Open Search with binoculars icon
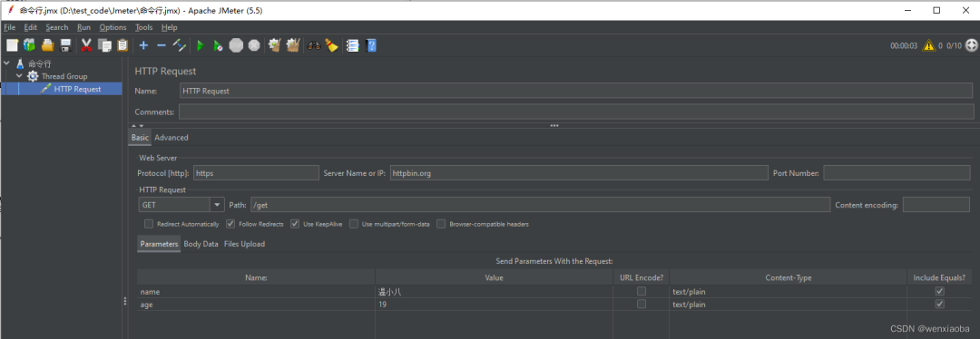This screenshot has width=980, height=339. pos(314,45)
